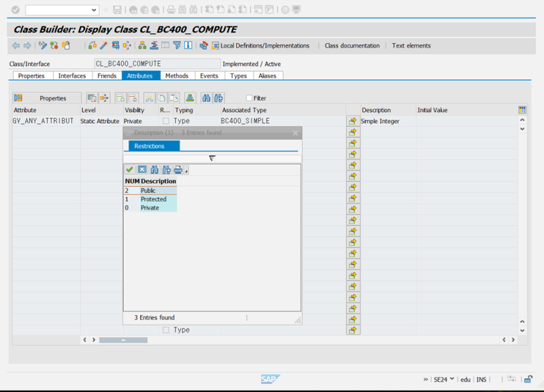Expand the restrictions area triangle in the popup
The image size is (544, 392).
212,158
